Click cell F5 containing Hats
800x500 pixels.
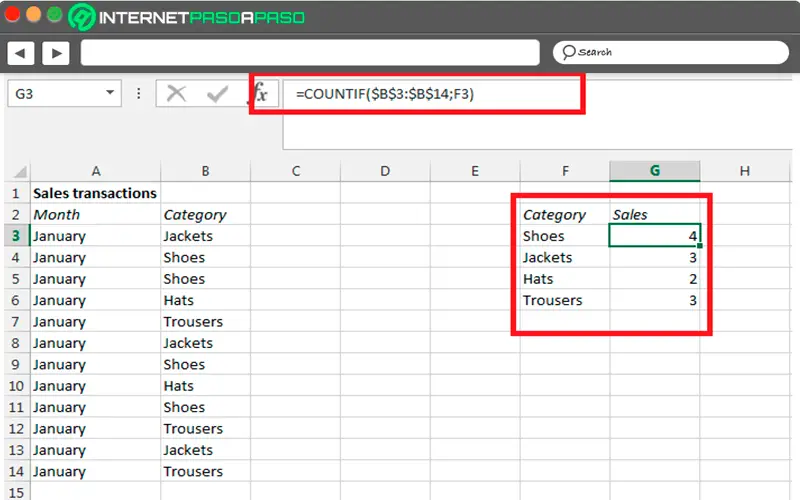(565, 279)
